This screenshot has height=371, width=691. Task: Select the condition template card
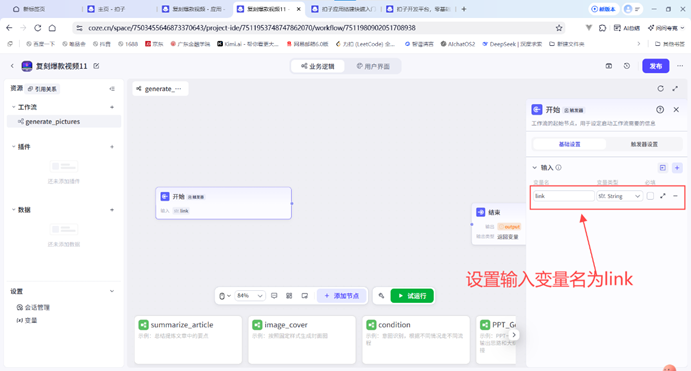pos(416,340)
